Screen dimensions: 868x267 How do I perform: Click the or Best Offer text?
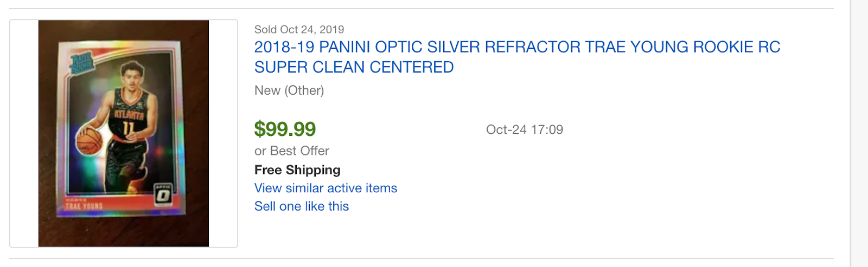pyautogui.click(x=292, y=151)
